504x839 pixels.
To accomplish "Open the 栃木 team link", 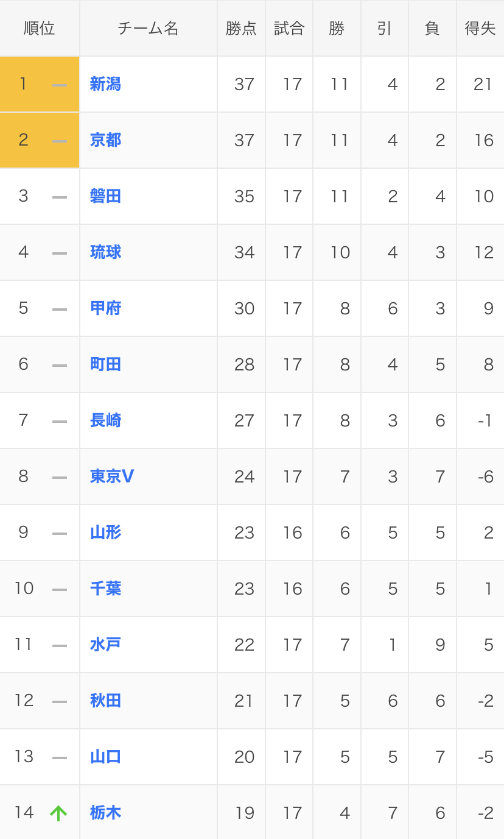I will coord(105,813).
